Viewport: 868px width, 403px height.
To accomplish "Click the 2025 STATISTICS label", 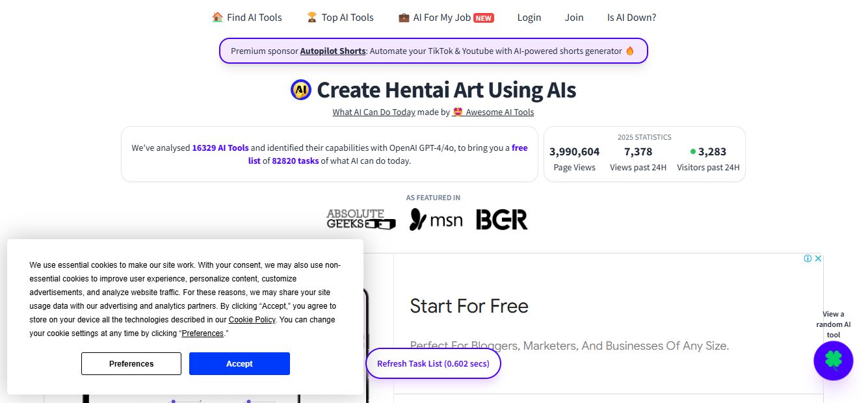I will click(644, 137).
